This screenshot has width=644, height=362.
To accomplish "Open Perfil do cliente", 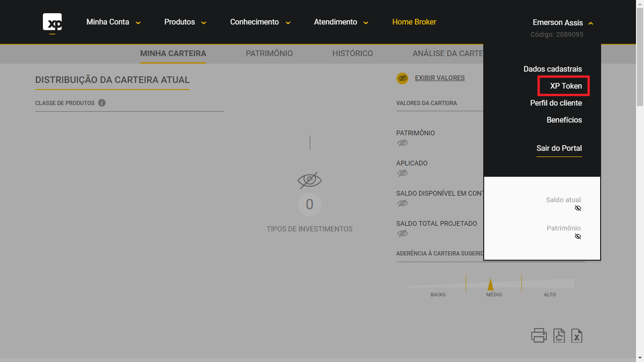I will pos(556,103).
